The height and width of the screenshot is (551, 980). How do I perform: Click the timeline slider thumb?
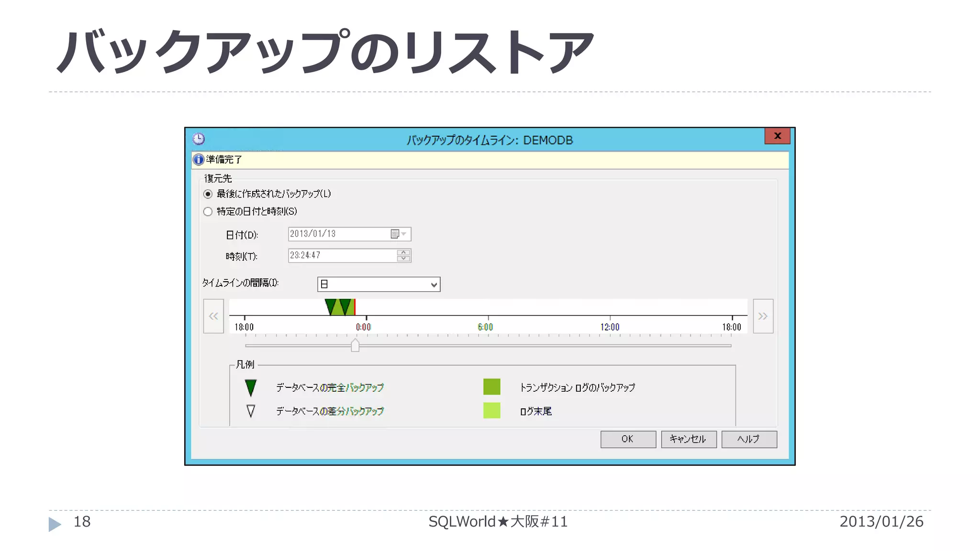point(355,345)
